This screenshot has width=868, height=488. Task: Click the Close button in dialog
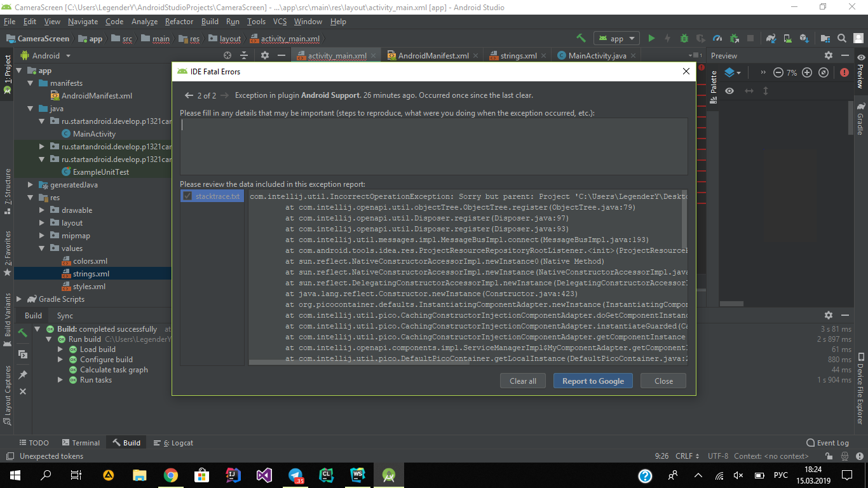tap(663, 381)
